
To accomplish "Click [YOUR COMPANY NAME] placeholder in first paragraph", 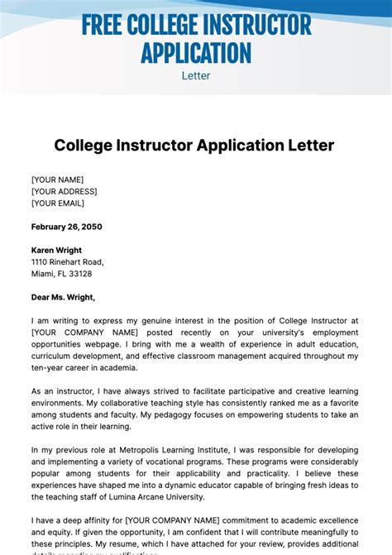I will (x=84, y=333).
